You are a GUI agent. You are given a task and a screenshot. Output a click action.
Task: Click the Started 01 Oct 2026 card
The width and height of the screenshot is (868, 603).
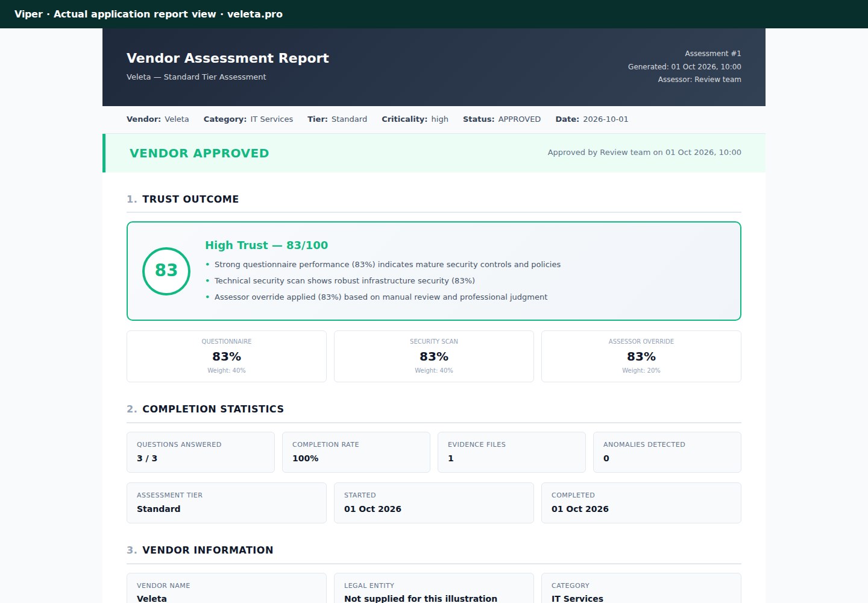[434, 503]
